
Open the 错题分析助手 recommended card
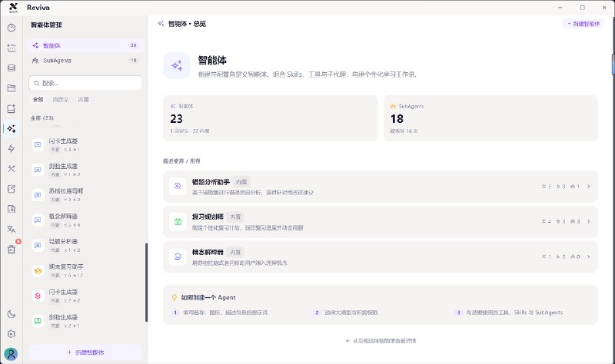pos(381,187)
